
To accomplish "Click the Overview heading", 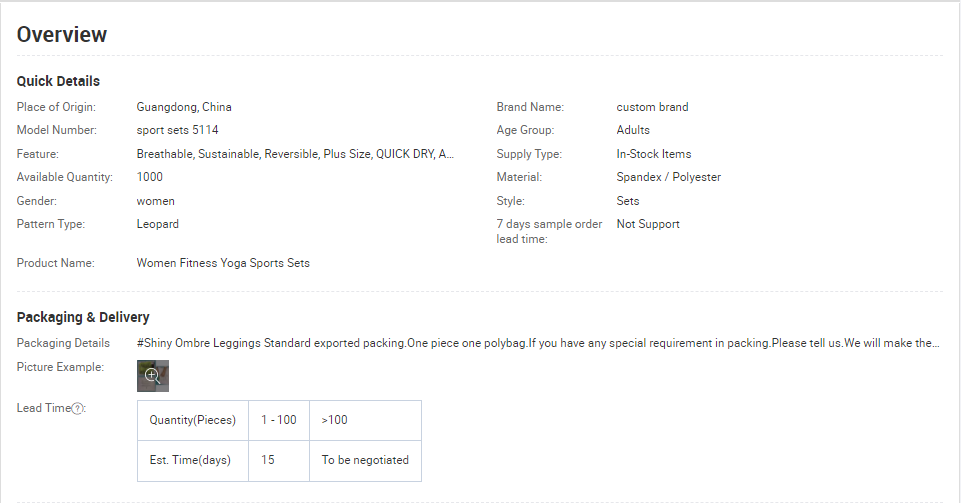I will pyautogui.click(x=62, y=34).
